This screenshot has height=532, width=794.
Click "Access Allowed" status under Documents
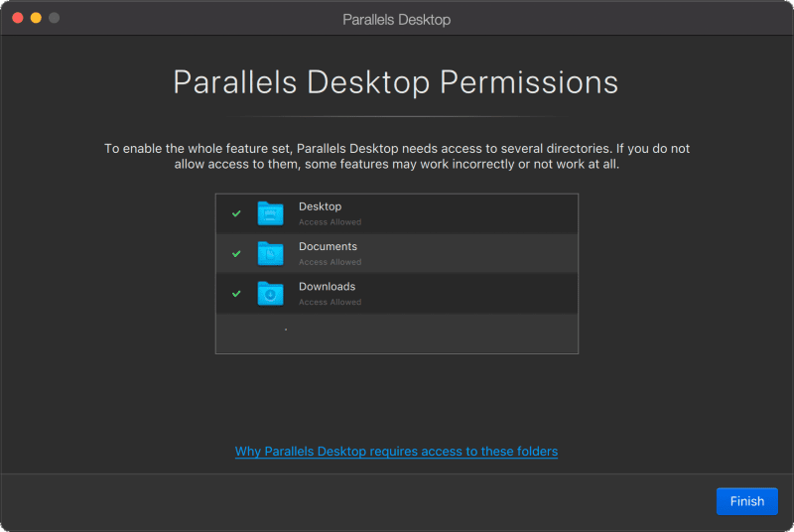[x=330, y=262]
